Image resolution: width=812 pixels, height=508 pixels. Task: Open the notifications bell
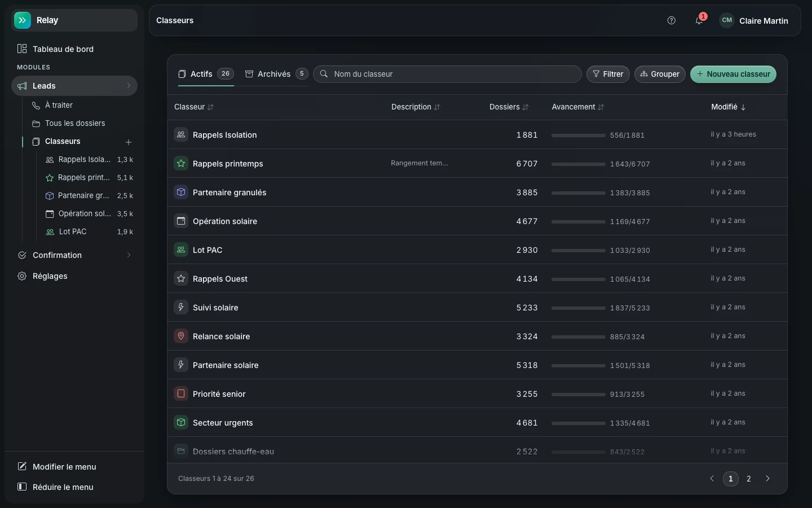tap(699, 20)
